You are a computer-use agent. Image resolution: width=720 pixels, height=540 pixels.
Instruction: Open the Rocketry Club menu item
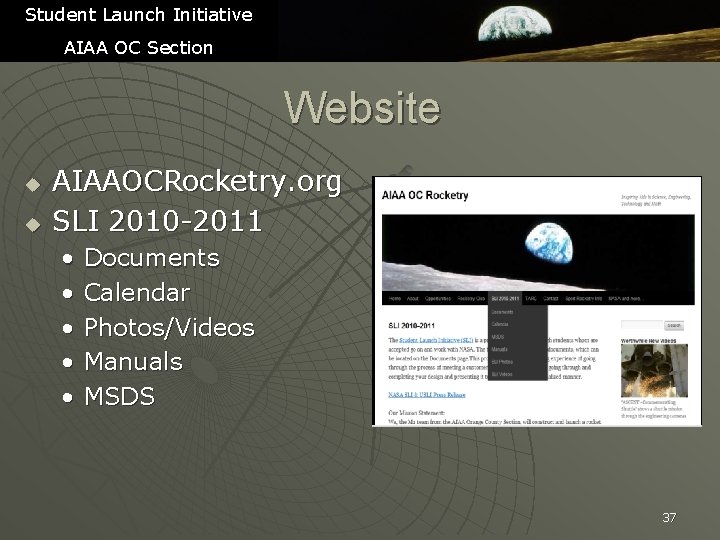471,298
